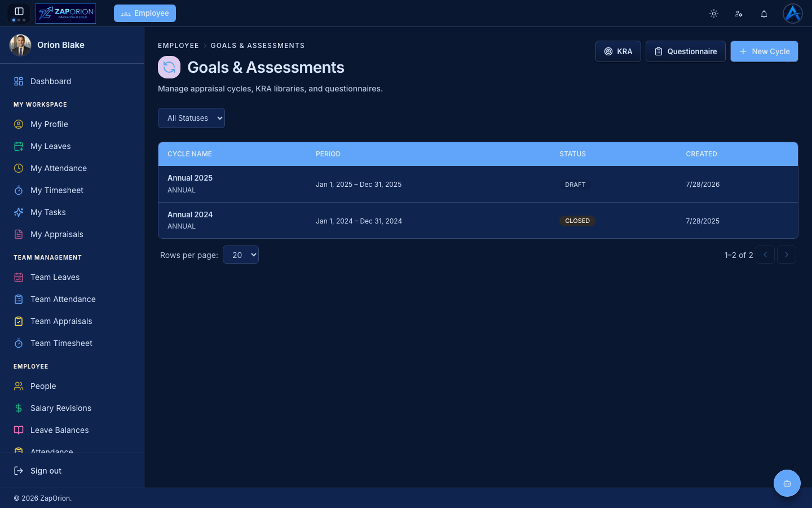Open Leave Balances in the sidebar
Image resolution: width=812 pixels, height=508 pixels.
[x=72, y=430]
